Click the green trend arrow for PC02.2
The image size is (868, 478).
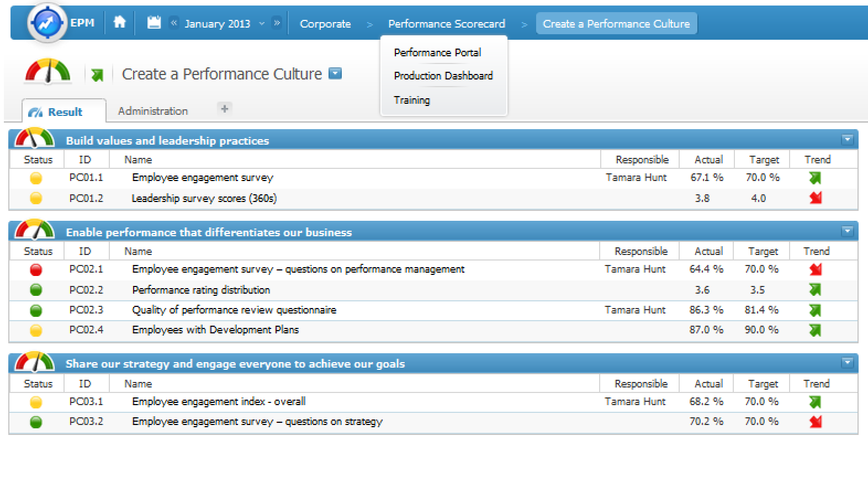(814, 289)
